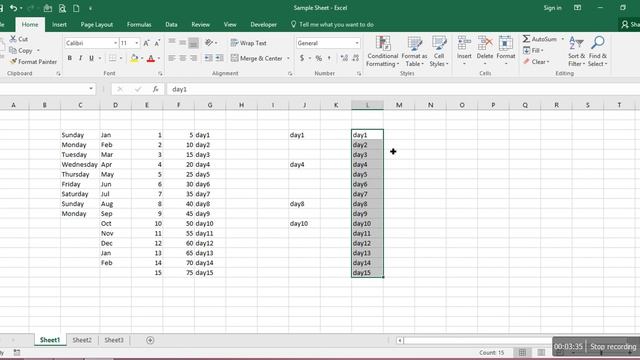Center text horizontally
The image size is (640, 360).
(182, 58)
